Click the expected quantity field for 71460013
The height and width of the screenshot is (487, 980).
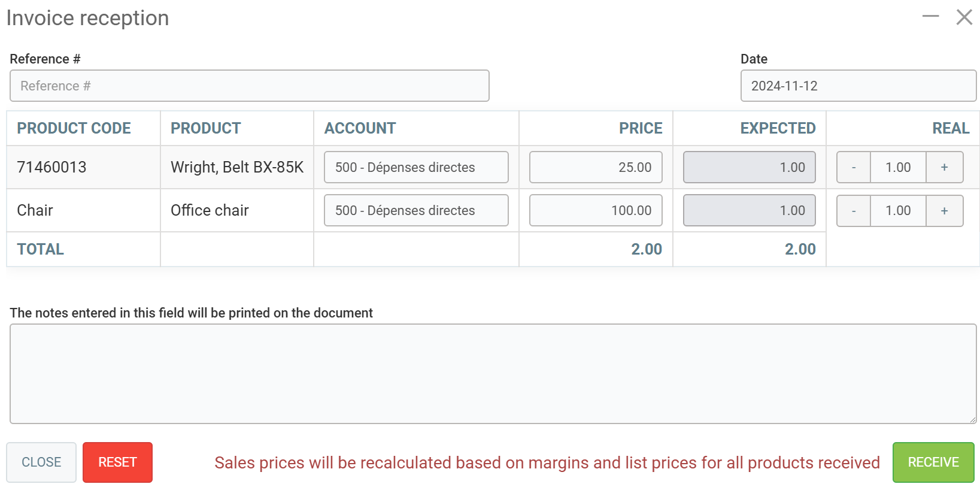[749, 167]
